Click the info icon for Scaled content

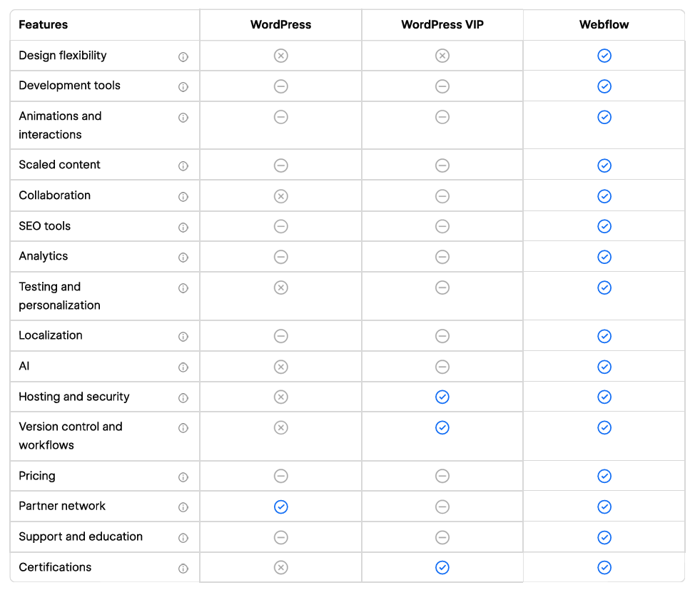point(183,166)
